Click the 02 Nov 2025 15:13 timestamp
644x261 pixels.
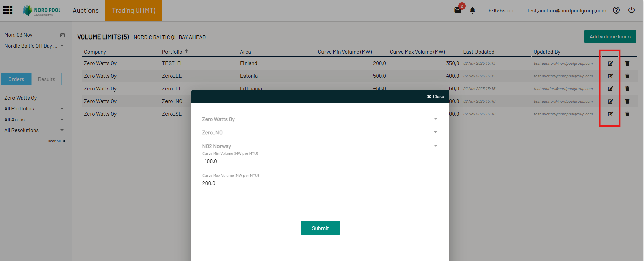click(x=479, y=63)
